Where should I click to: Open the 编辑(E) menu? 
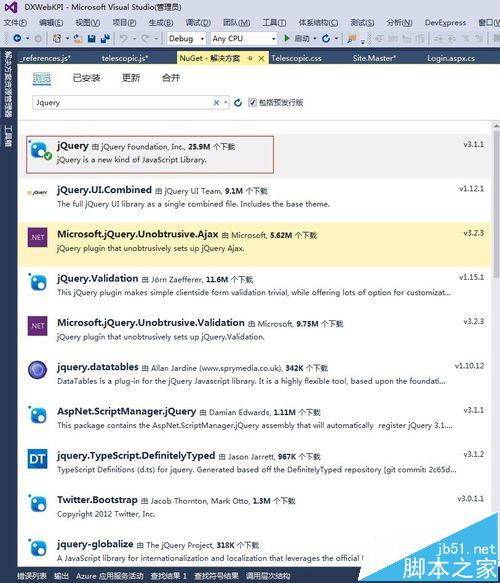pyautogui.click(x=51, y=23)
